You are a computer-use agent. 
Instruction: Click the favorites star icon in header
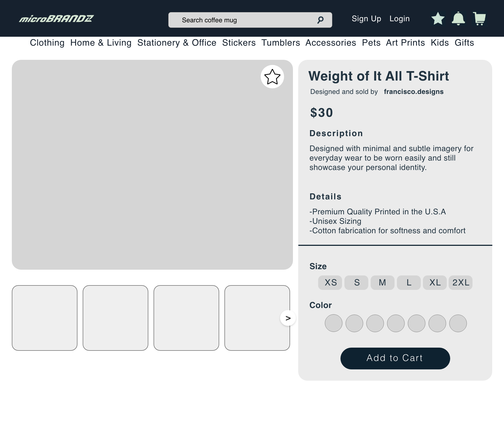click(x=438, y=19)
